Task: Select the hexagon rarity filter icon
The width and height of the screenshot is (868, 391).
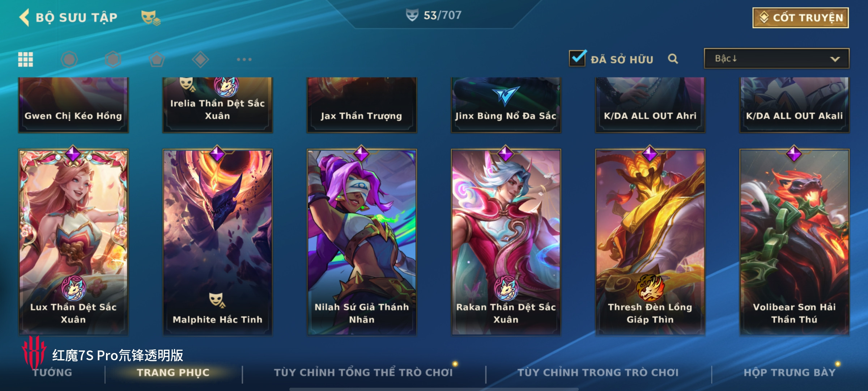Action: [x=113, y=59]
